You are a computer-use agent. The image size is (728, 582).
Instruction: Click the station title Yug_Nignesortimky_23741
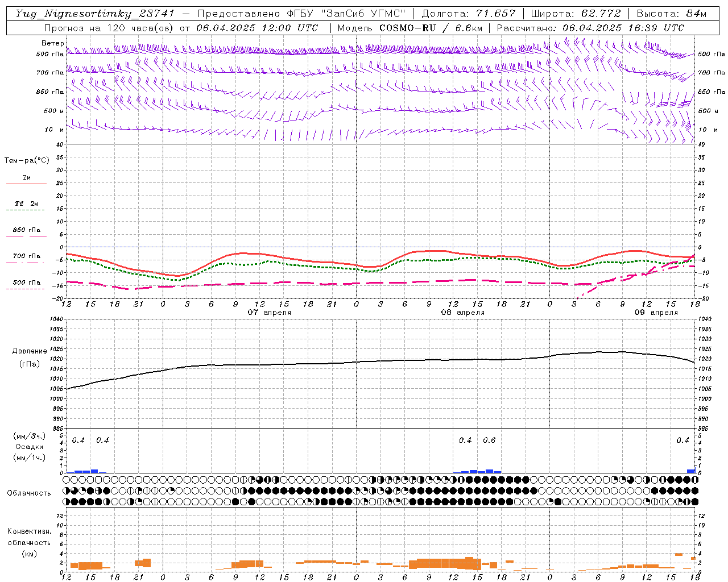tap(95, 14)
